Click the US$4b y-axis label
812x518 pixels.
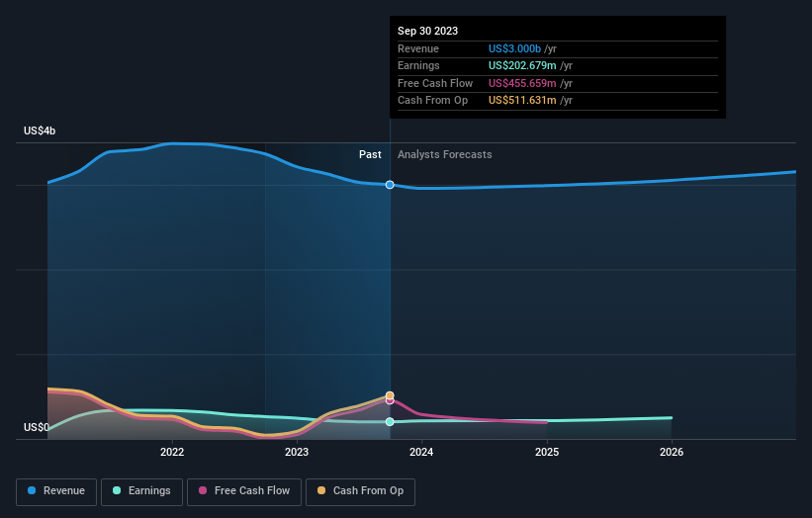point(40,130)
